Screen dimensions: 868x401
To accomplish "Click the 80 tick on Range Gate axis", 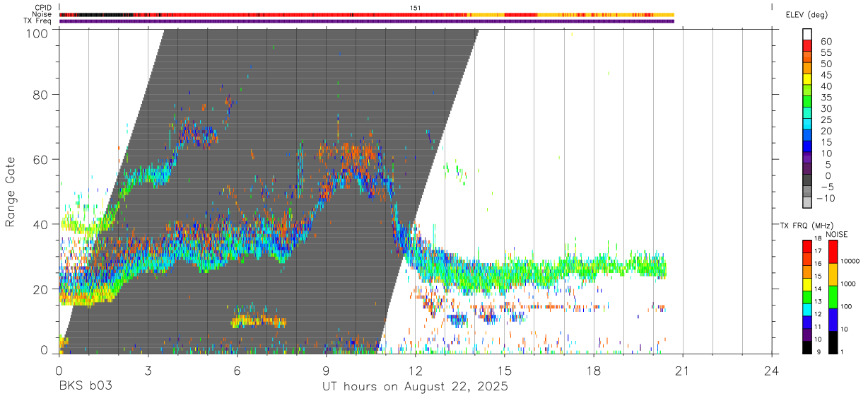I will [x=41, y=94].
